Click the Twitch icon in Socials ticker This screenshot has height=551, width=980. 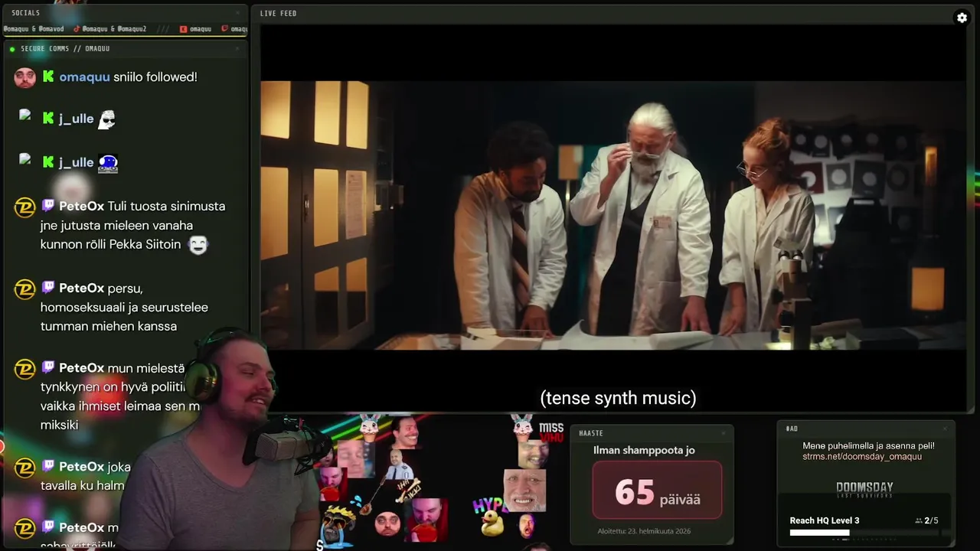tap(224, 29)
